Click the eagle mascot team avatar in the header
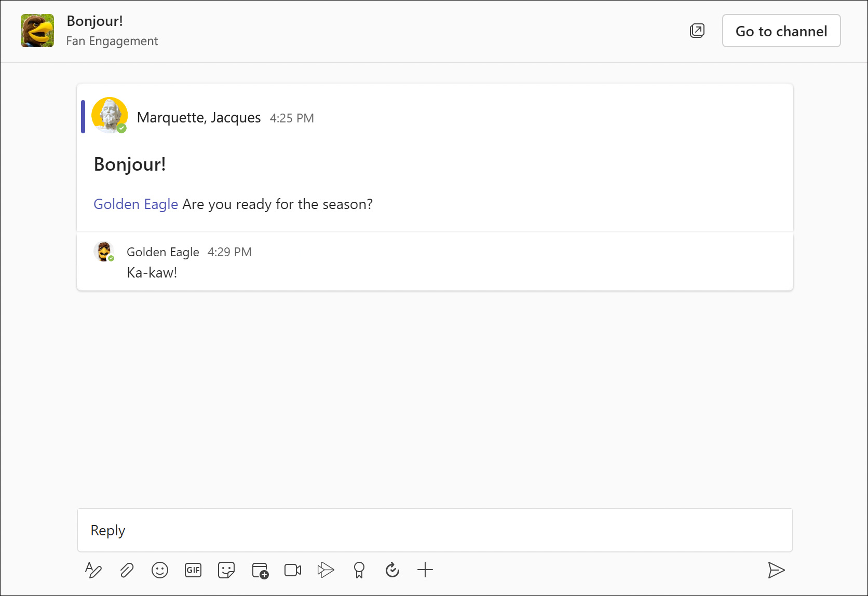Viewport: 868px width, 596px height. pos(37,31)
